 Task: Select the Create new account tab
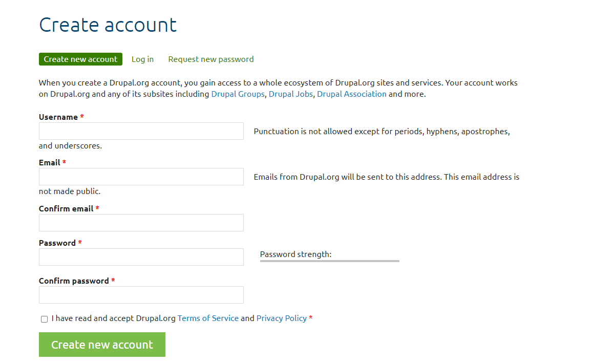[x=80, y=59]
